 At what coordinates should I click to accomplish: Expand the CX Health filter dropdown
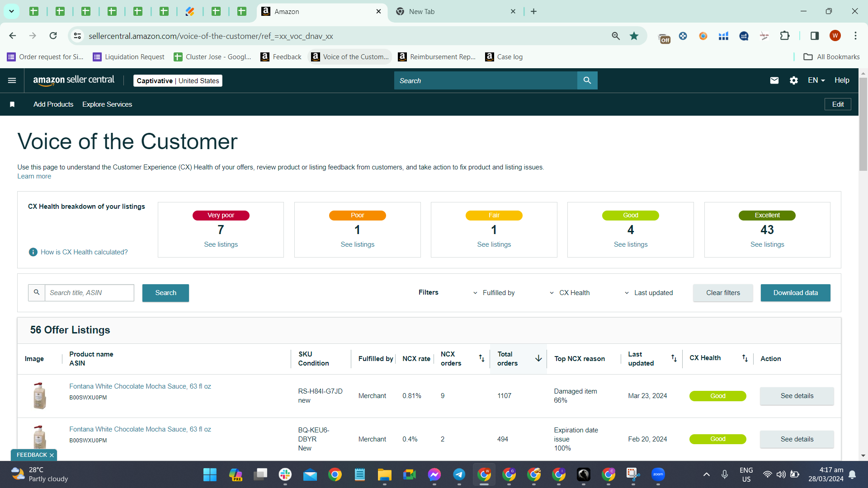(x=570, y=293)
